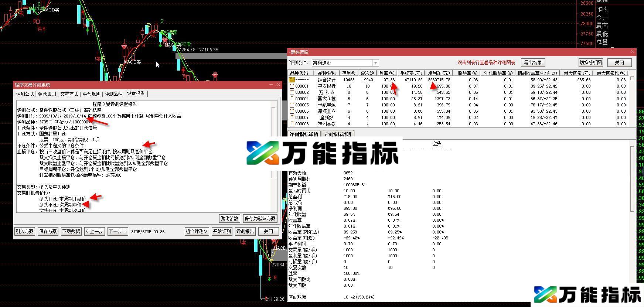The height and width of the screenshot is (307, 644).
Task: Sort by the 净利润(元) column header
Action: point(439,73)
